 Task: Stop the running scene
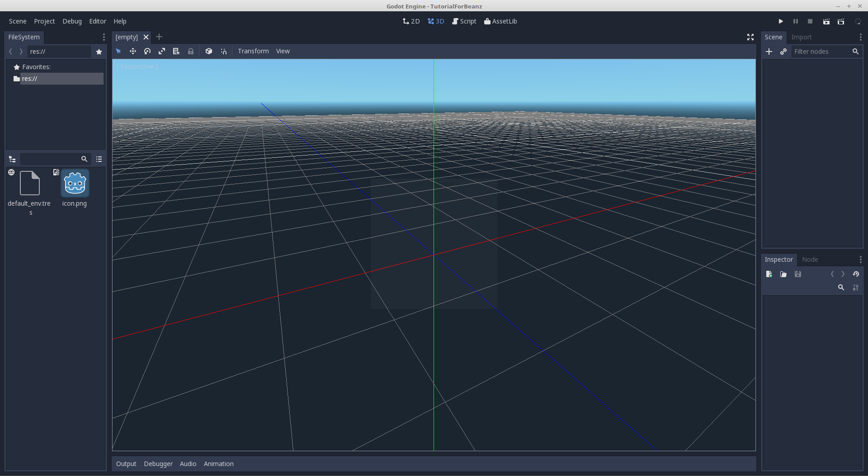(810, 21)
